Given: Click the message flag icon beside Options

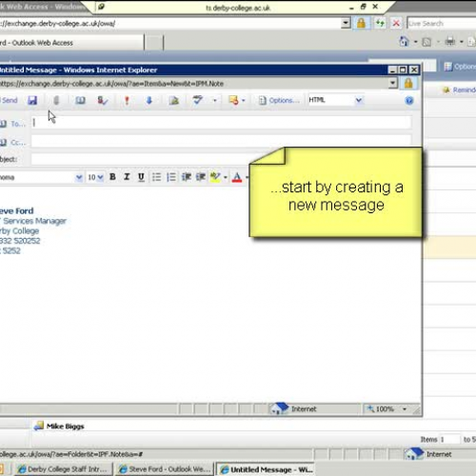Looking at the screenshot, I should click(x=233, y=100).
